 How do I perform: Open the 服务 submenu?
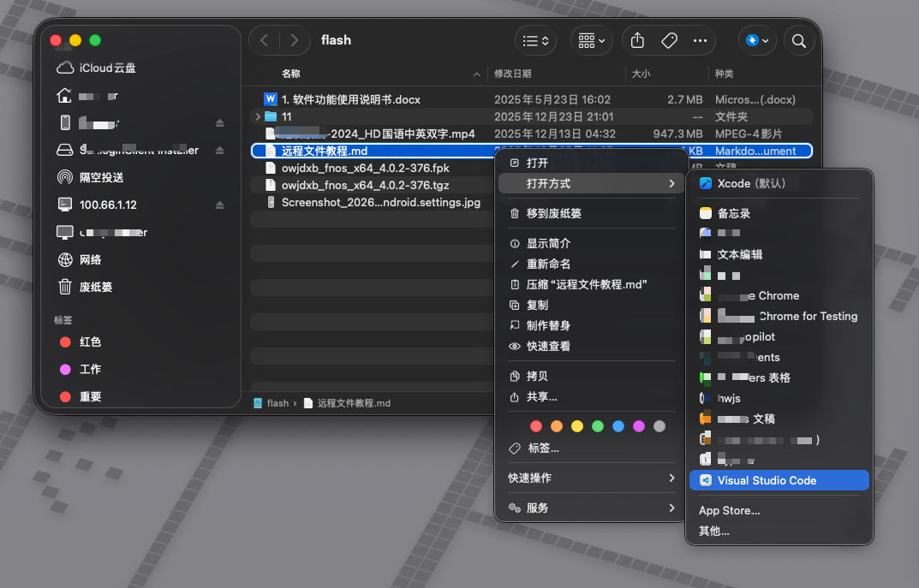(555, 508)
